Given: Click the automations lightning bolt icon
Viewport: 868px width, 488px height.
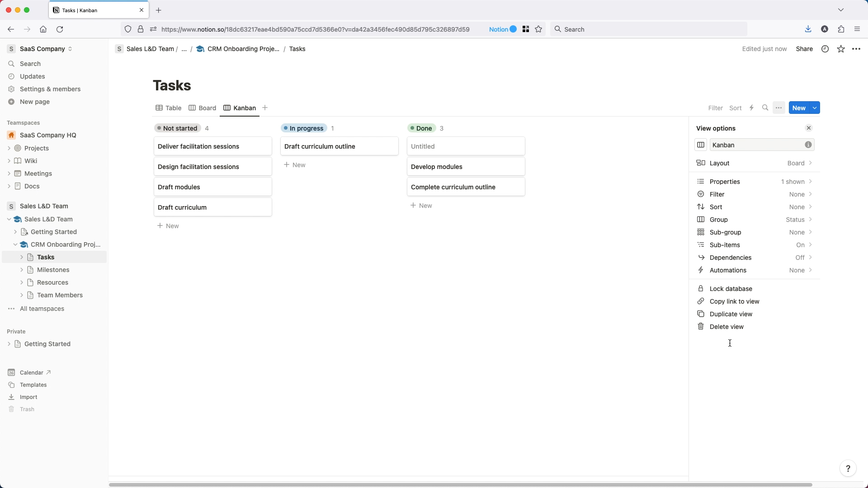Looking at the screenshot, I should click(751, 108).
